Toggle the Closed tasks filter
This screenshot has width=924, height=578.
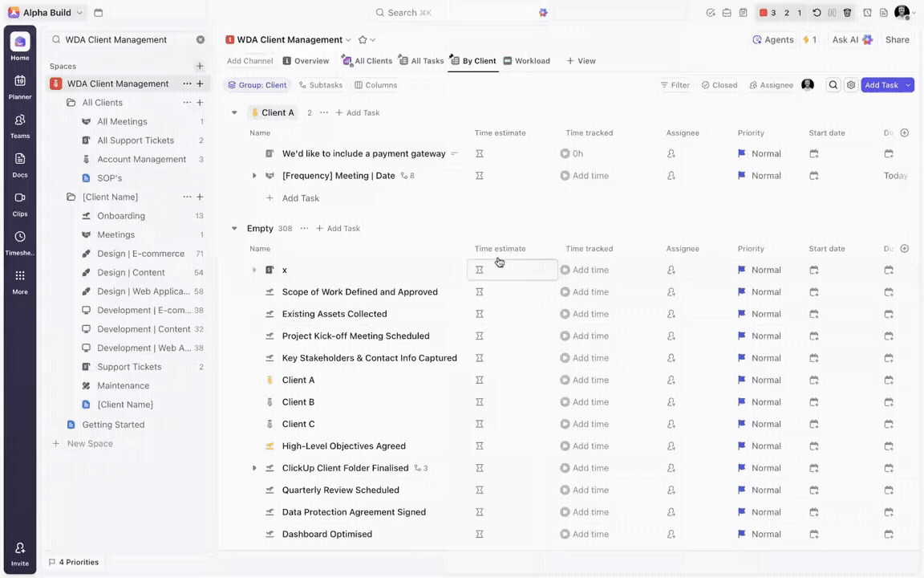click(x=719, y=85)
